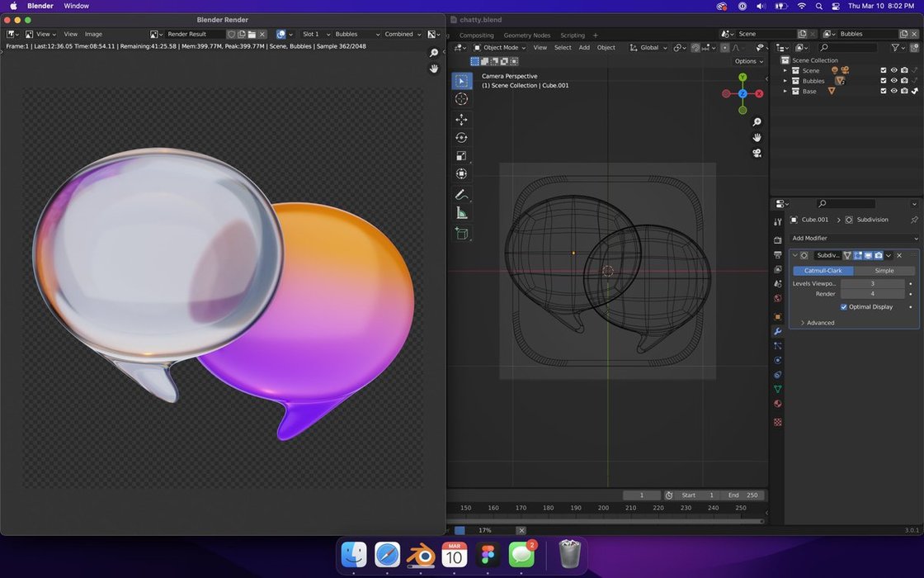Disable Bubbles collection in renders
924x578 pixels.
pos(904,81)
